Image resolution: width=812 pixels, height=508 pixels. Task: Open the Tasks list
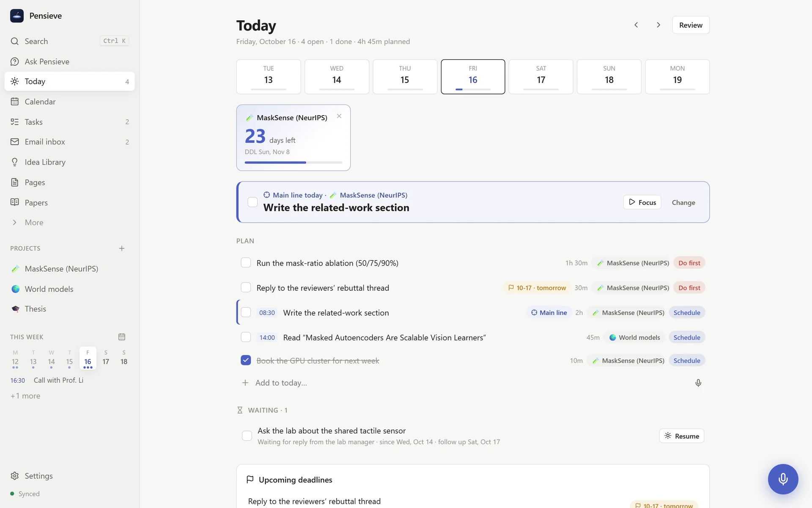tap(69, 122)
